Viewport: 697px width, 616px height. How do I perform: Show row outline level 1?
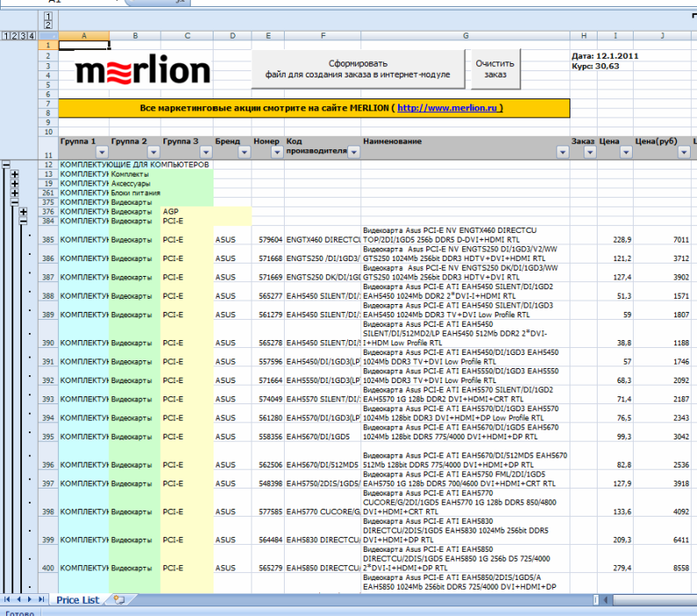[6, 36]
